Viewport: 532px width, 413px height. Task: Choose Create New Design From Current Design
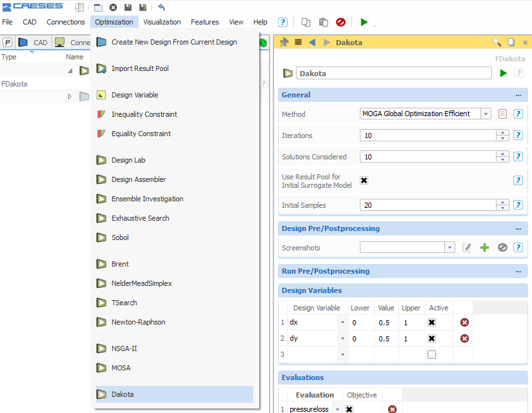tap(174, 42)
